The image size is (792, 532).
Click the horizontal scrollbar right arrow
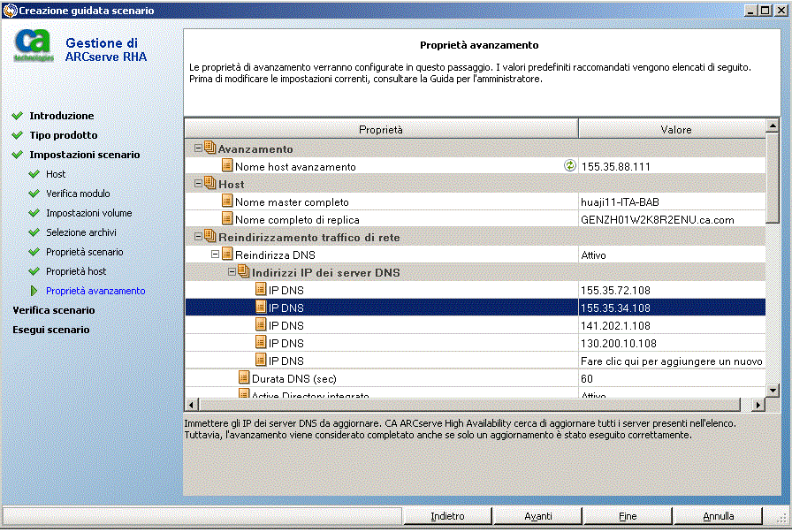coord(758,404)
